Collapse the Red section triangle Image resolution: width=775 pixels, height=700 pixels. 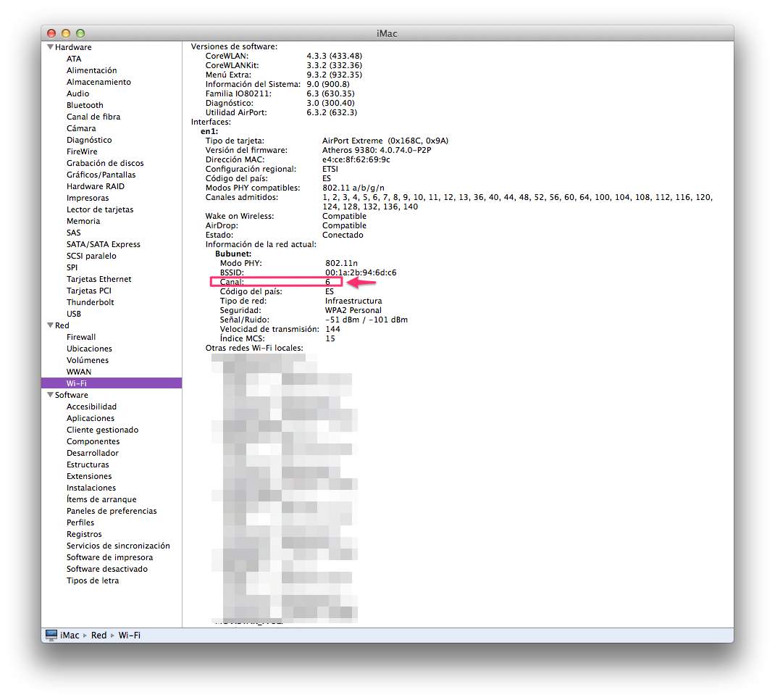coord(50,325)
